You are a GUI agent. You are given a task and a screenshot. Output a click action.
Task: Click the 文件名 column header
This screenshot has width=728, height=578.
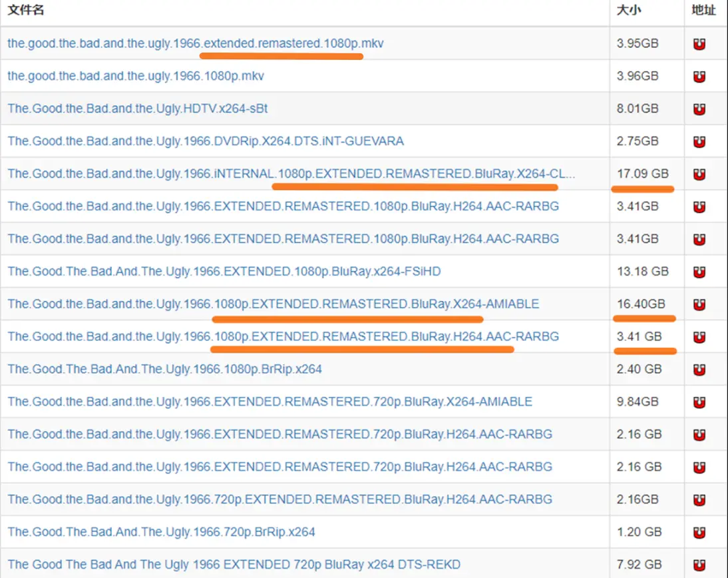26,11
